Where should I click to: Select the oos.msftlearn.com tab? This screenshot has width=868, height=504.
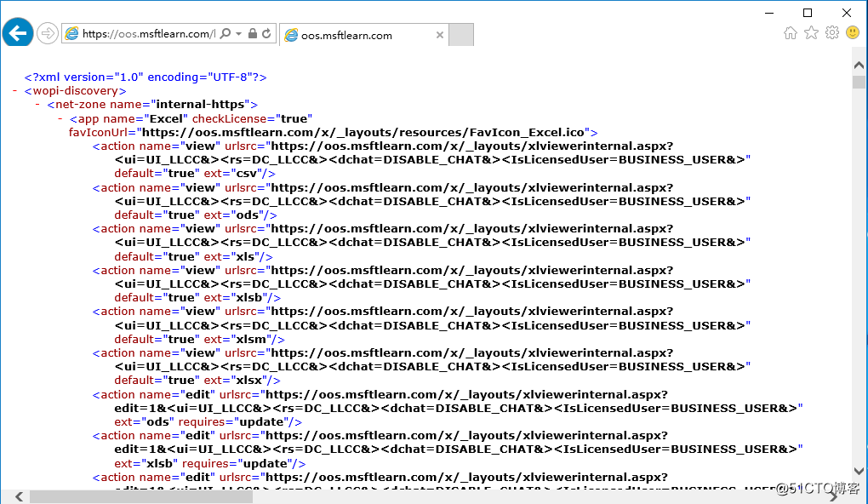(363, 35)
